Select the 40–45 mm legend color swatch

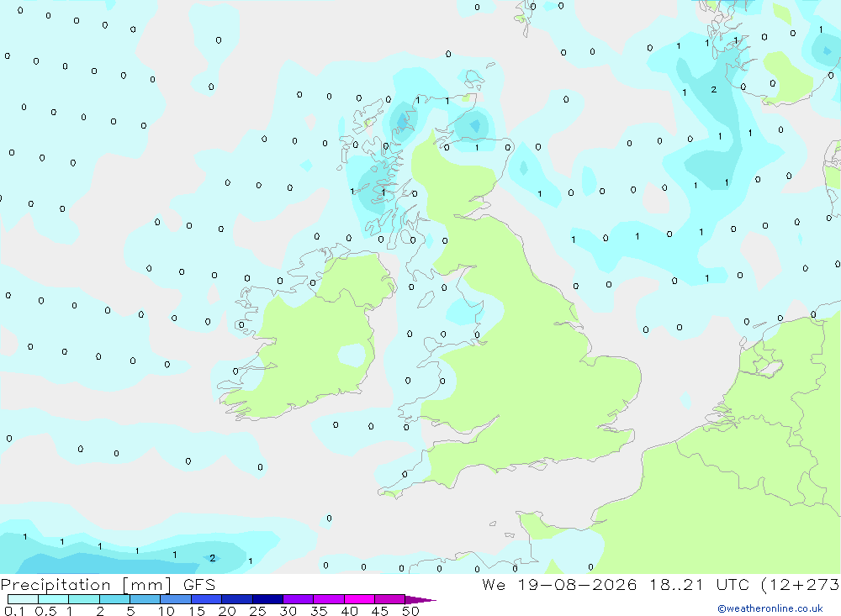pyautogui.click(x=359, y=599)
